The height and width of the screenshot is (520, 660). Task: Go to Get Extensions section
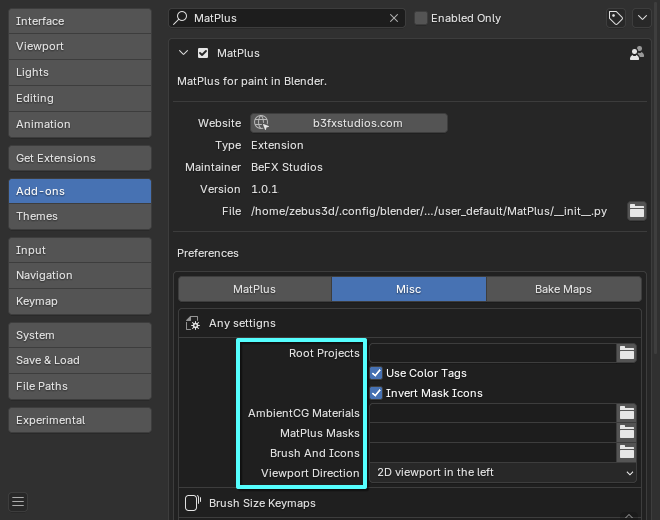click(80, 158)
